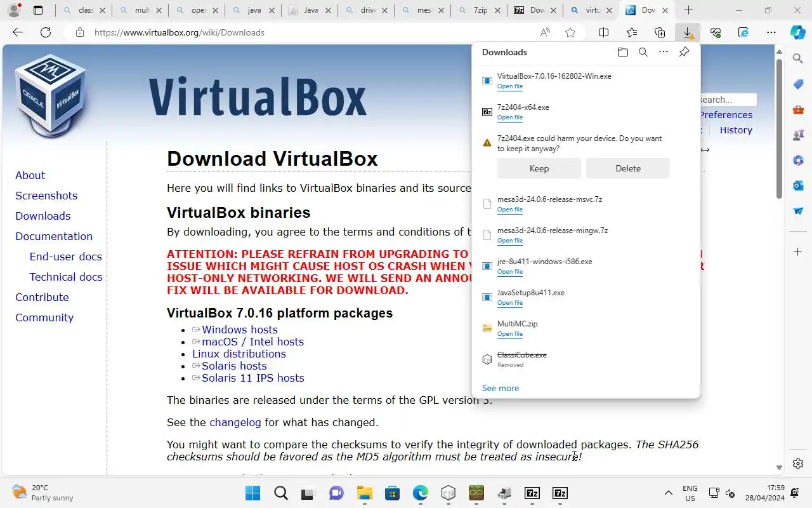Open file for MultiMC.zip

510,334
